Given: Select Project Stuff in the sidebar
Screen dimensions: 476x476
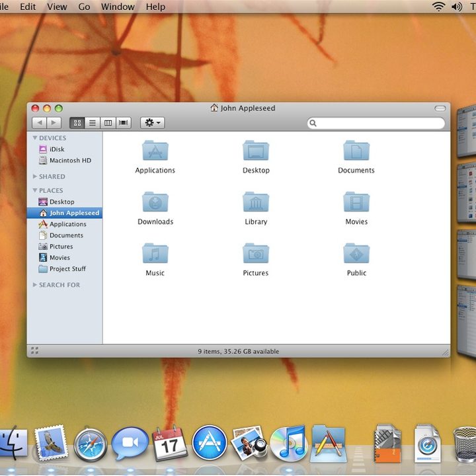Looking at the screenshot, I should [x=65, y=268].
